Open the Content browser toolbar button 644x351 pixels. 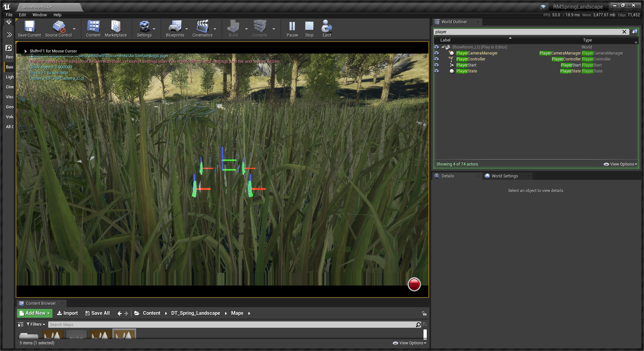pyautogui.click(x=93, y=29)
